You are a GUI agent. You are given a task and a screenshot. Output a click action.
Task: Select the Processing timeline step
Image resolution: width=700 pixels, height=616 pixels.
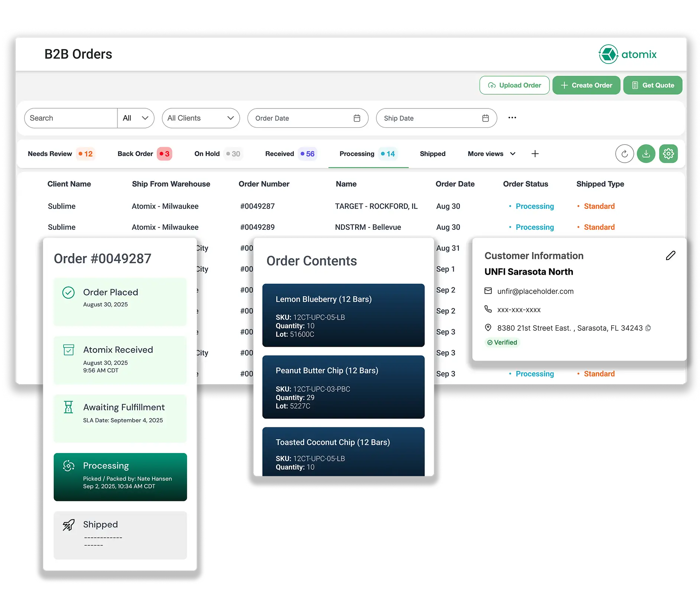click(x=120, y=477)
